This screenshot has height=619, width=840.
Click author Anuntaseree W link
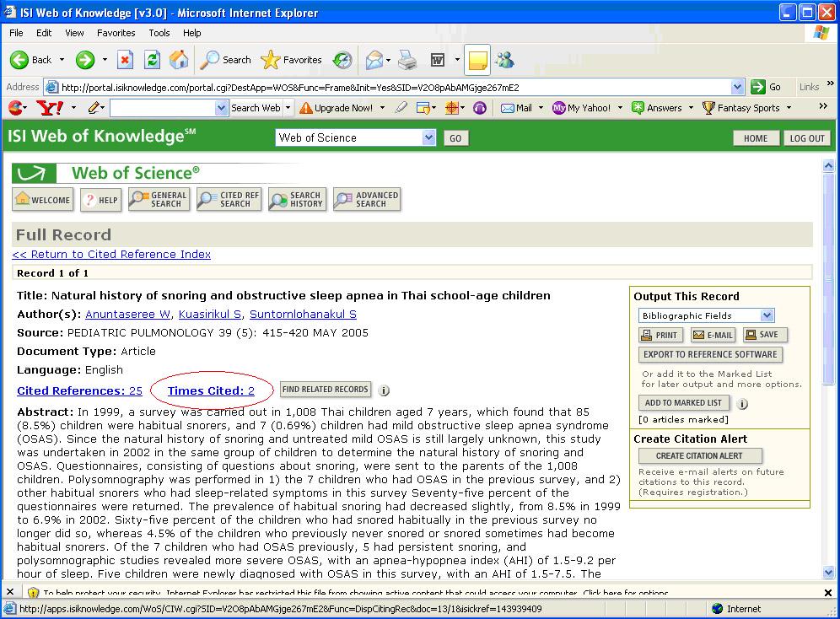pyautogui.click(x=128, y=315)
